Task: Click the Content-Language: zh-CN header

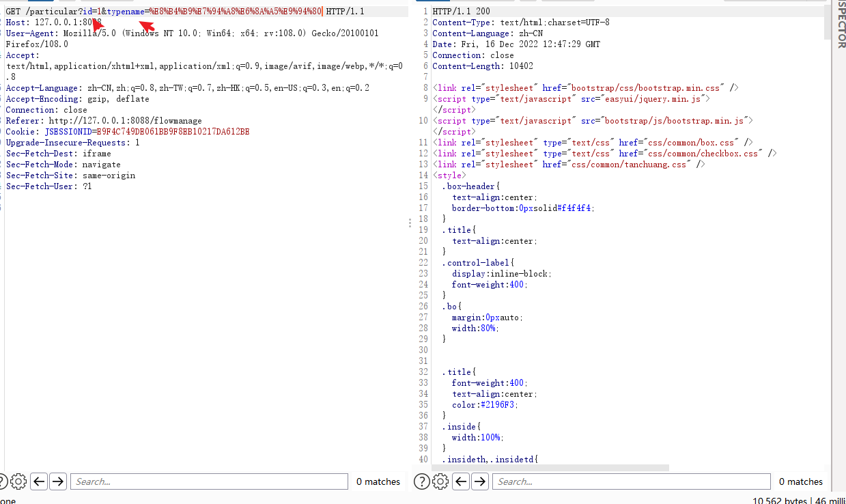Action: point(488,33)
